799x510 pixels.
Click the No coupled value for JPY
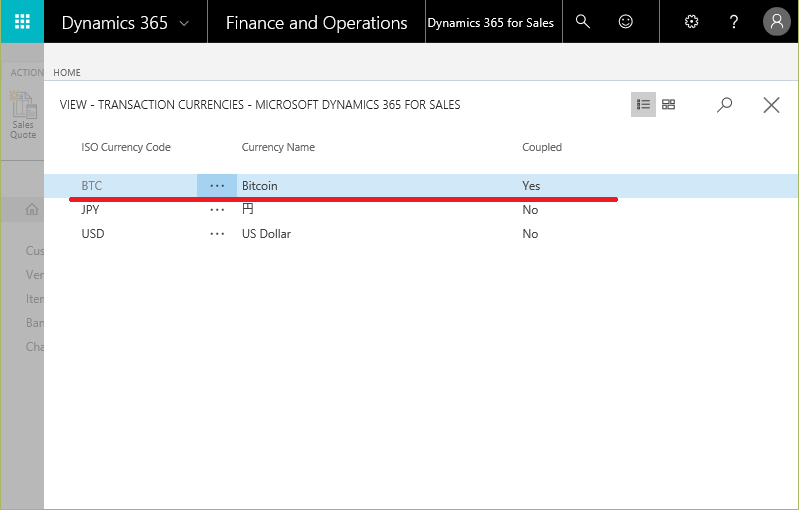530,209
